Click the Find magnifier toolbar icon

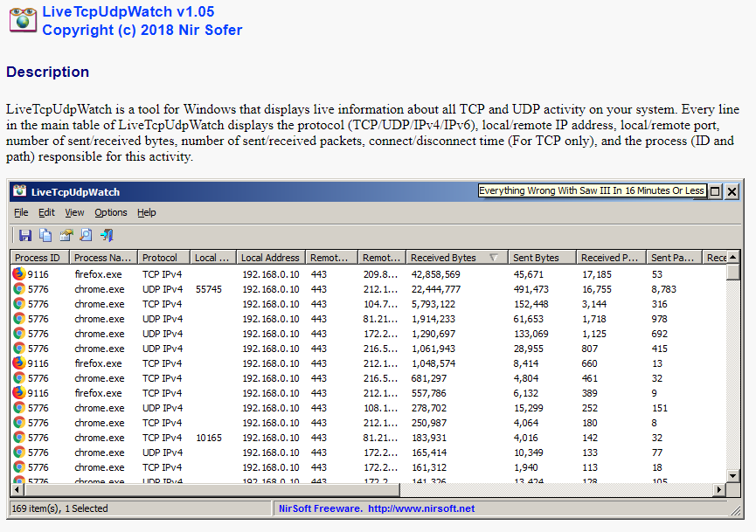[86, 235]
